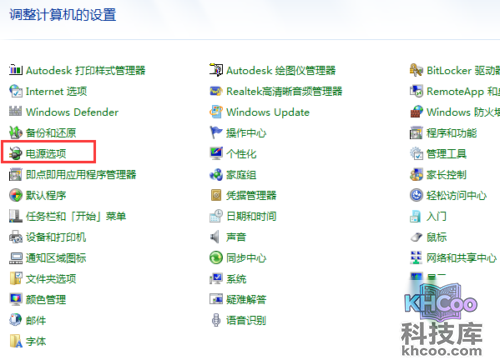Click the 操作中心 flag icon

pyautogui.click(x=216, y=133)
